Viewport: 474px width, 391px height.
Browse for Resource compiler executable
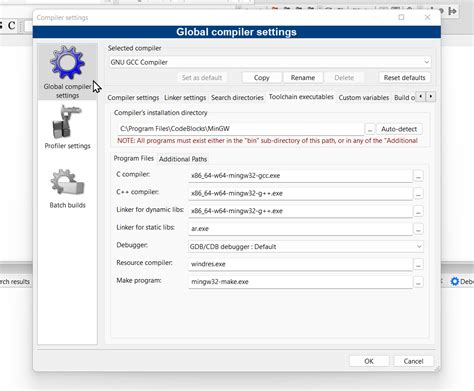point(418,264)
